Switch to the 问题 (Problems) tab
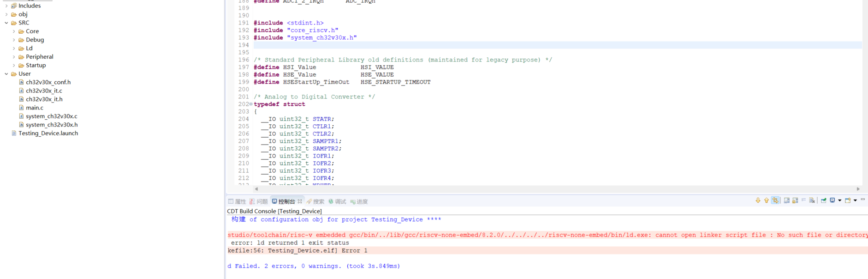 point(259,201)
